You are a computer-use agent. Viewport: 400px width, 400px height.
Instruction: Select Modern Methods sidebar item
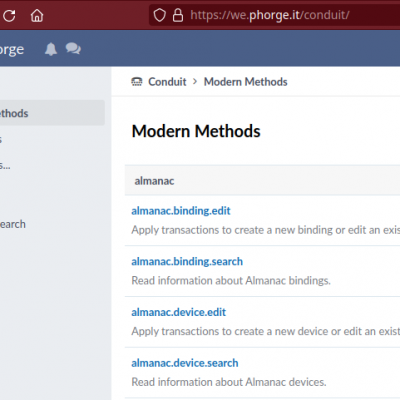tap(52, 113)
